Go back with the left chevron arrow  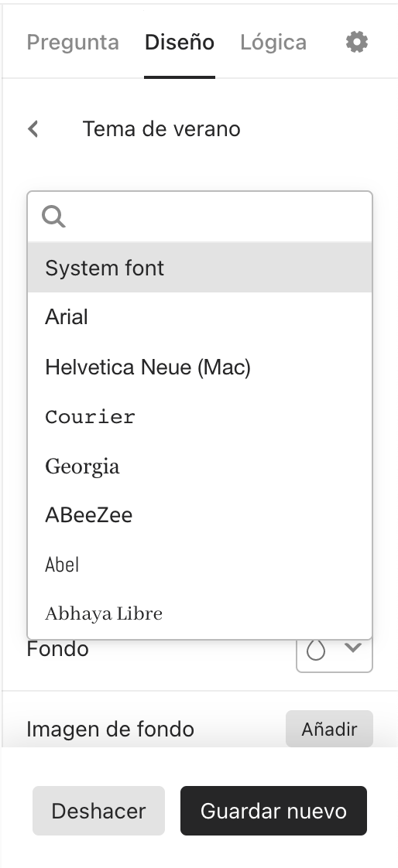pyautogui.click(x=33, y=129)
